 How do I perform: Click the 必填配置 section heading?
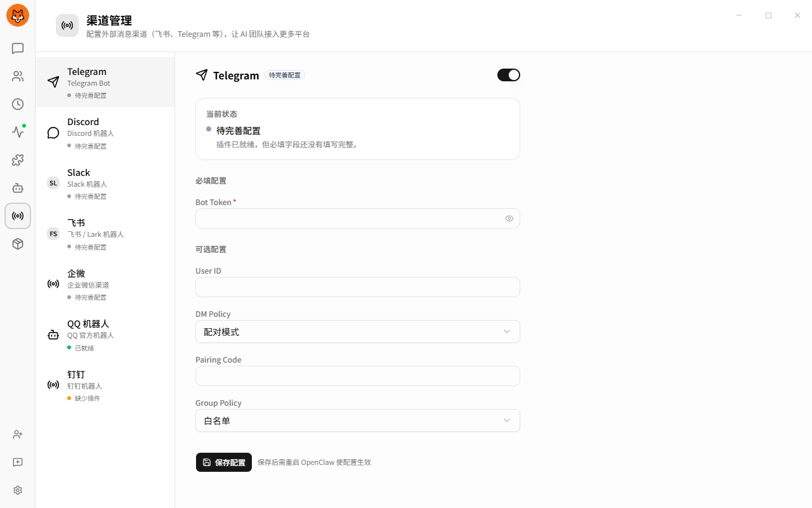[x=211, y=181]
